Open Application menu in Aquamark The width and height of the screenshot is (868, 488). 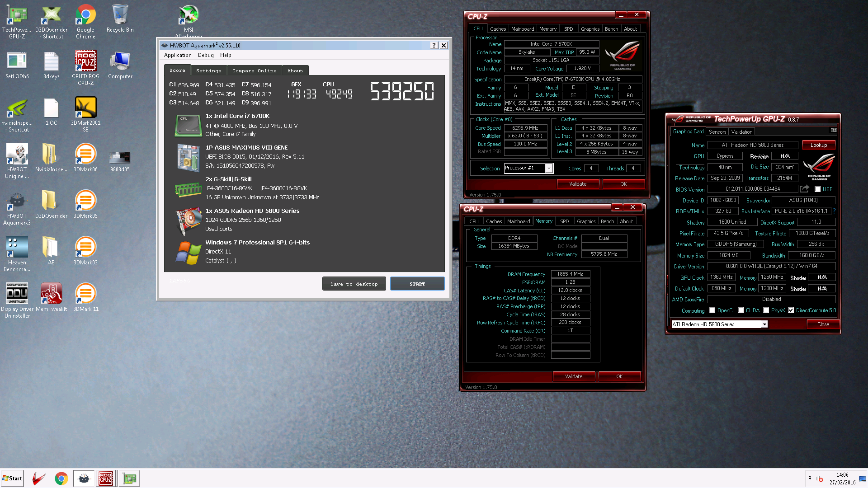pyautogui.click(x=178, y=55)
